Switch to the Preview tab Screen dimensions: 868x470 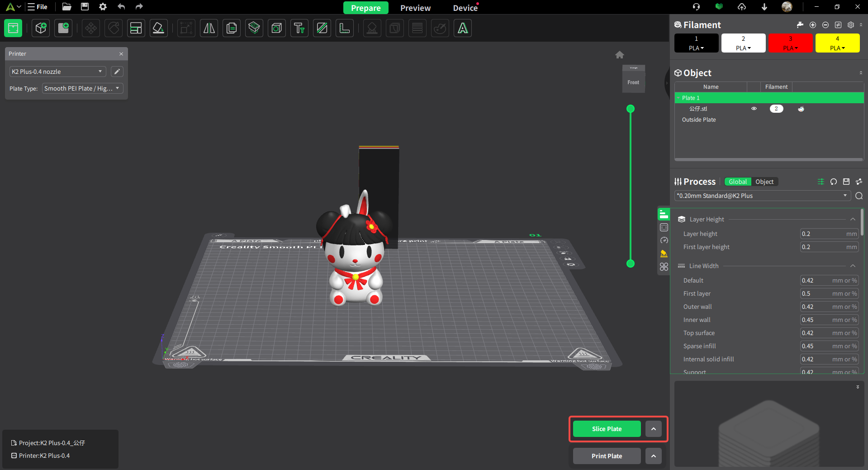(415, 8)
